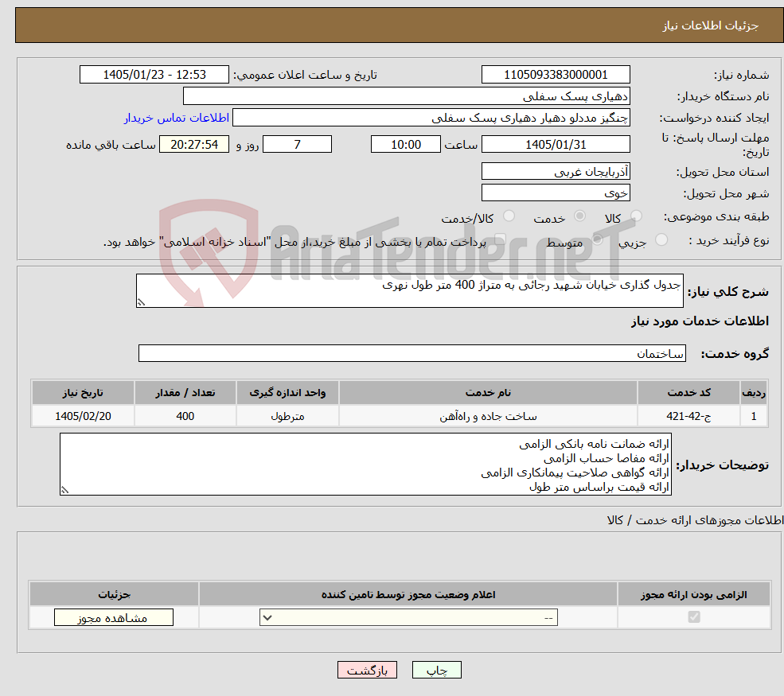Click unit cell مترطول
Viewport: 784px width, 696px height.
287,416
